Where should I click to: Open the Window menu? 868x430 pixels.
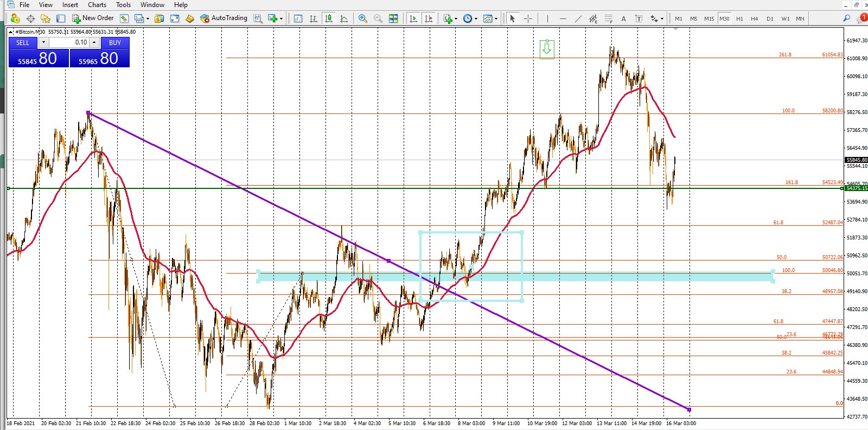pos(152,5)
